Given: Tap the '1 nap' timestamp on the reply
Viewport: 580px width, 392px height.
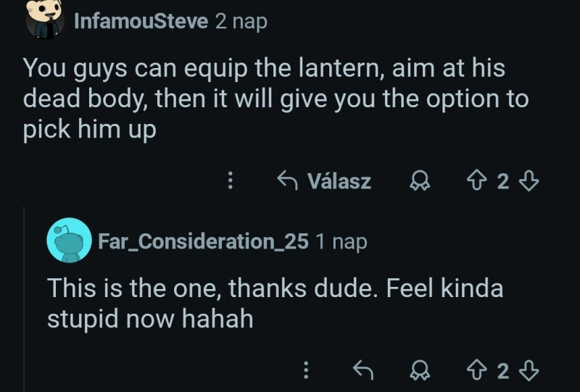Looking at the screenshot, I should point(341,241).
